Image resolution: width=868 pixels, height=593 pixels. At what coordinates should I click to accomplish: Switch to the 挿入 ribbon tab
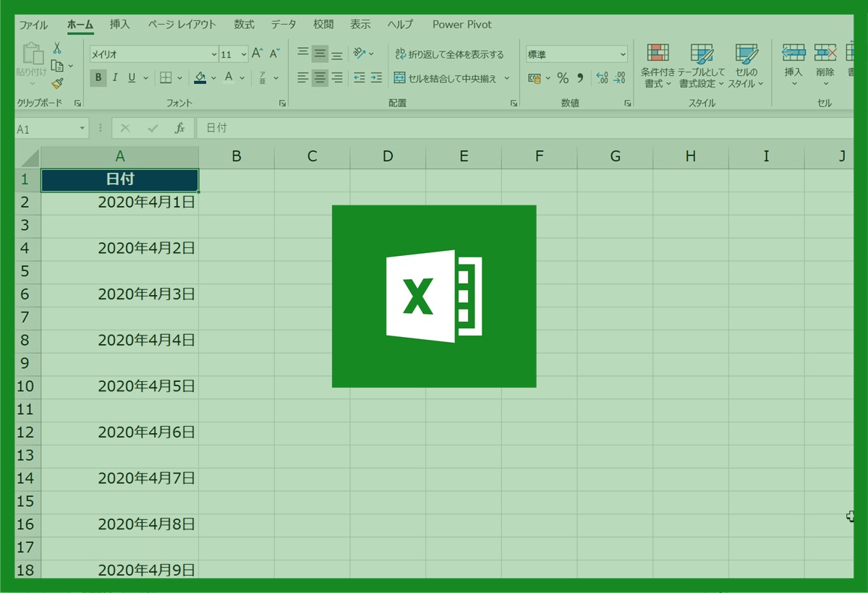tap(119, 25)
